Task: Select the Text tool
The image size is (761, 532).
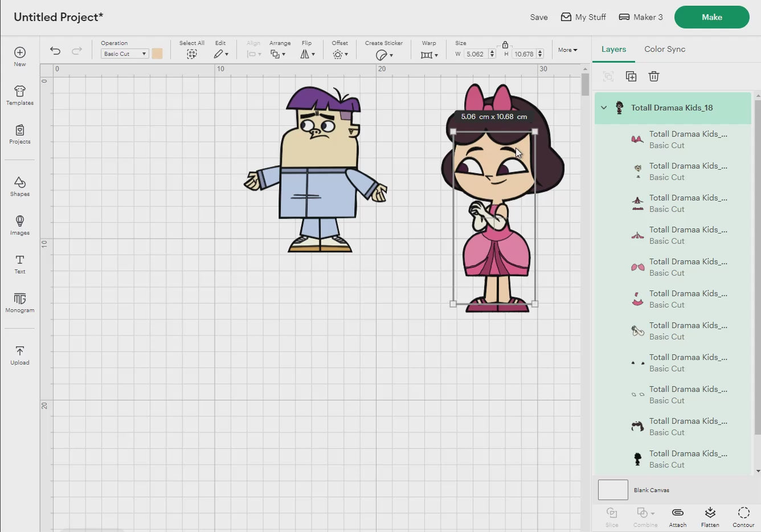Action: pyautogui.click(x=20, y=264)
